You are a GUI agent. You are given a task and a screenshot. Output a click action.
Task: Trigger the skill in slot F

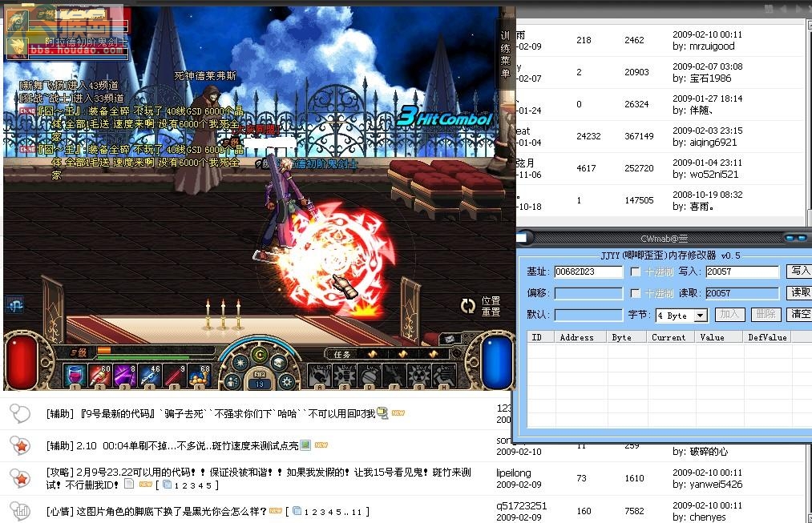click(x=394, y=376)
